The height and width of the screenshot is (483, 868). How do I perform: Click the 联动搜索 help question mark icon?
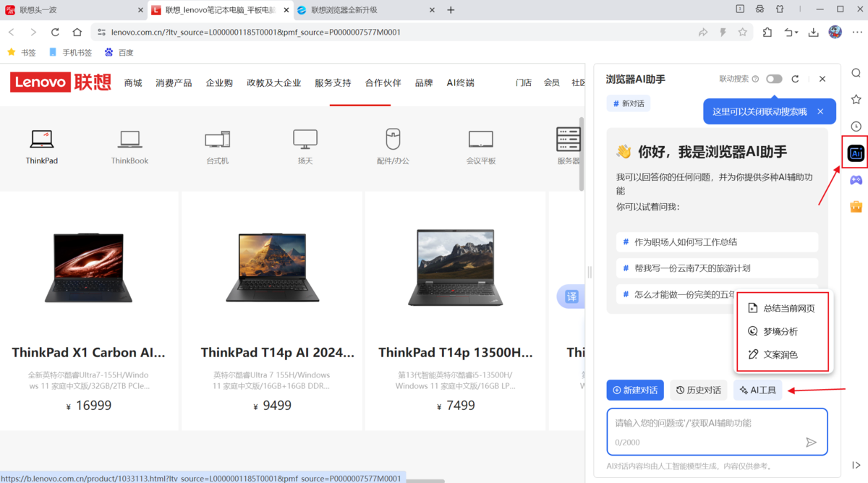coord(756,79)
